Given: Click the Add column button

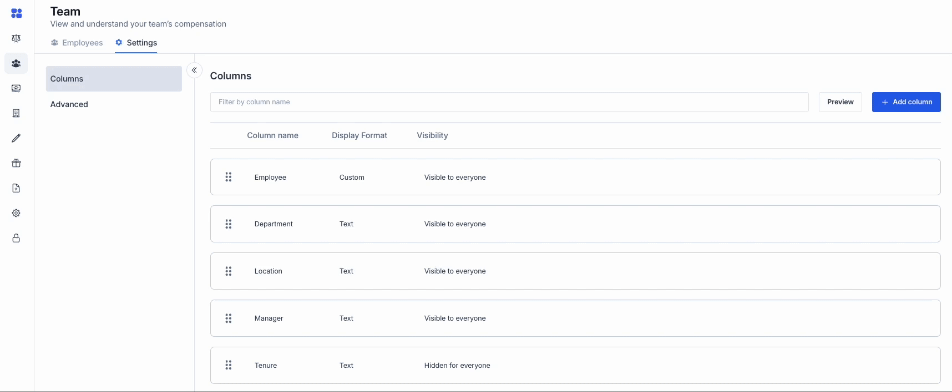Looking at the screenshot, I should (906, 102).
